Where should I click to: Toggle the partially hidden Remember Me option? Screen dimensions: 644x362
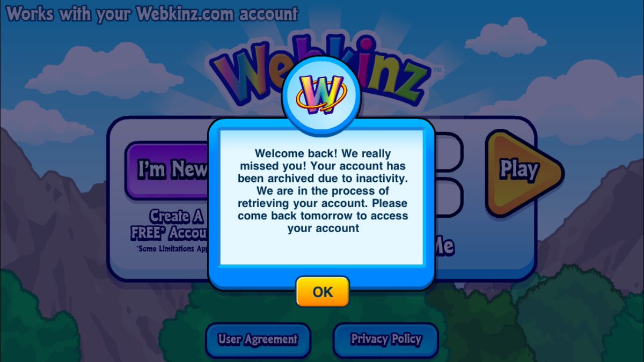coord(444,246)
